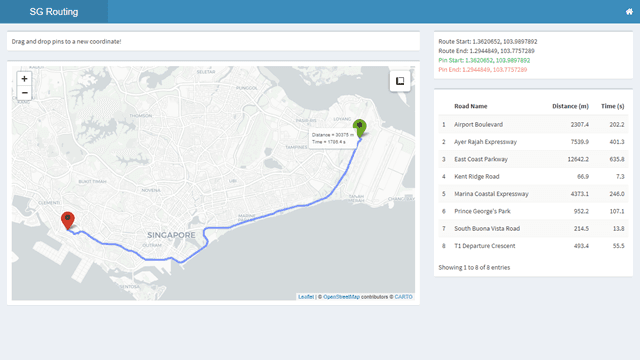This screenshot has height=360, width=640.
Task: Sort table by Road Name column
Action: click(x=471, y=106)
